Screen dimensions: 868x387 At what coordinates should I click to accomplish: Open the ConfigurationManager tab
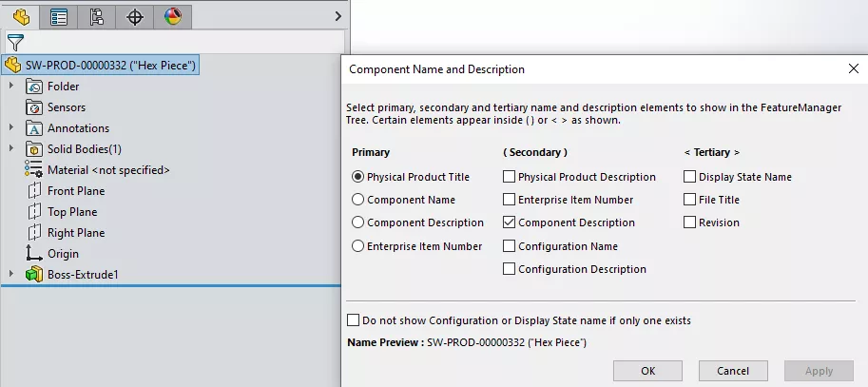(96, 16)
